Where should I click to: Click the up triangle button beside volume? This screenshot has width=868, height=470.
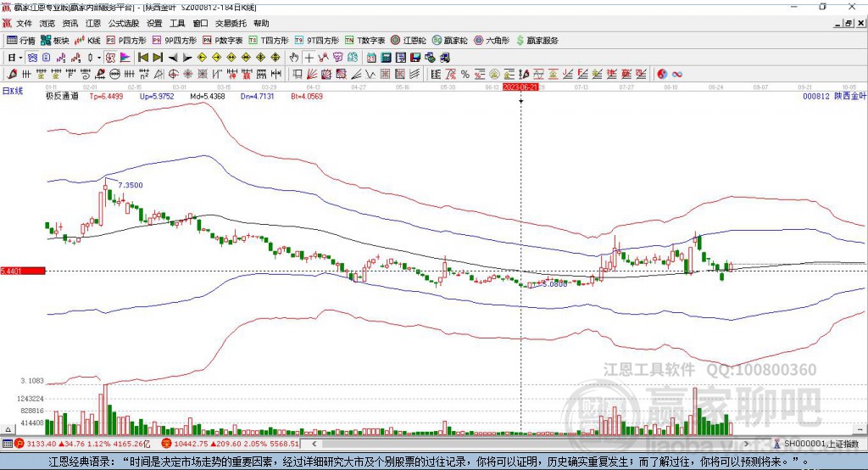pos(8,429)
